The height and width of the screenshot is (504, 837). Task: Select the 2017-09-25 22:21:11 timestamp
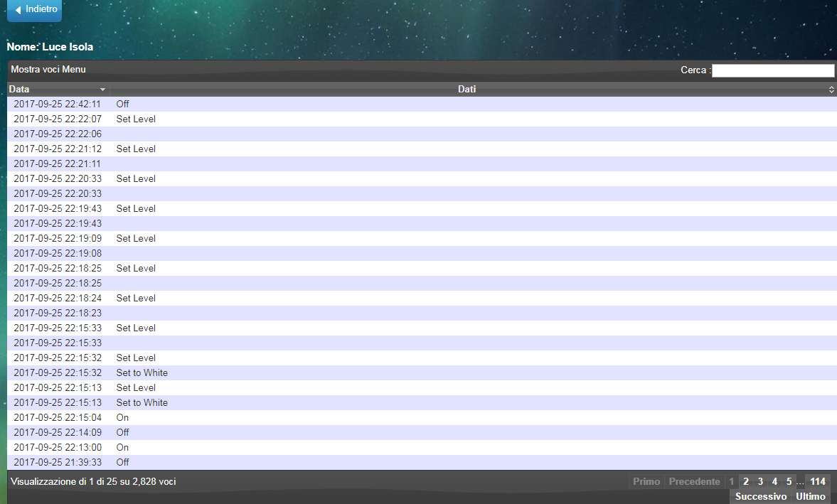tap(57, 163)
